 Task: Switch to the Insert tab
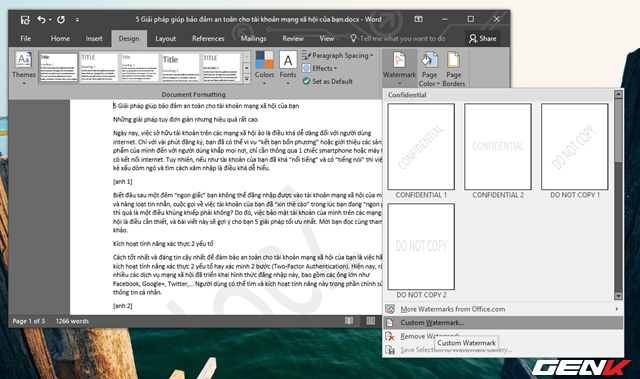tap(94, 38)
